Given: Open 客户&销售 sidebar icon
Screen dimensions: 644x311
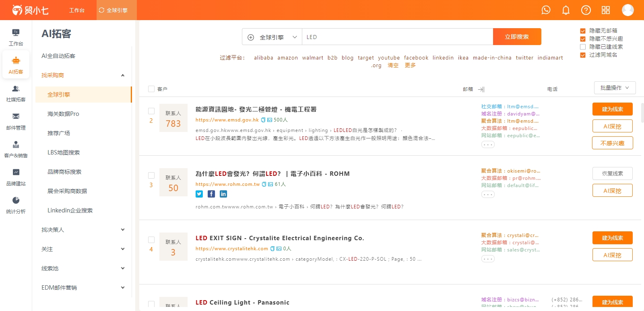Looking at the screenshot, I should (x=16, y=149).
